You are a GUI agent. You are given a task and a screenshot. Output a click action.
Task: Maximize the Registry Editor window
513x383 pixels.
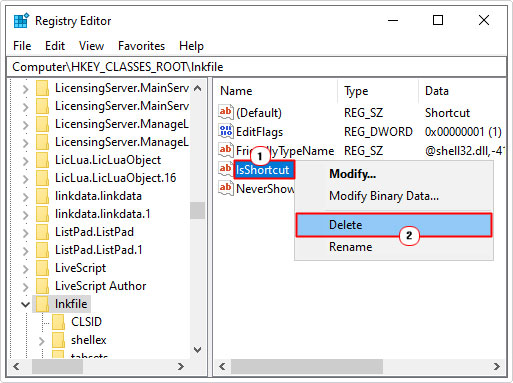pyautogui.click(x=438, y=20)
